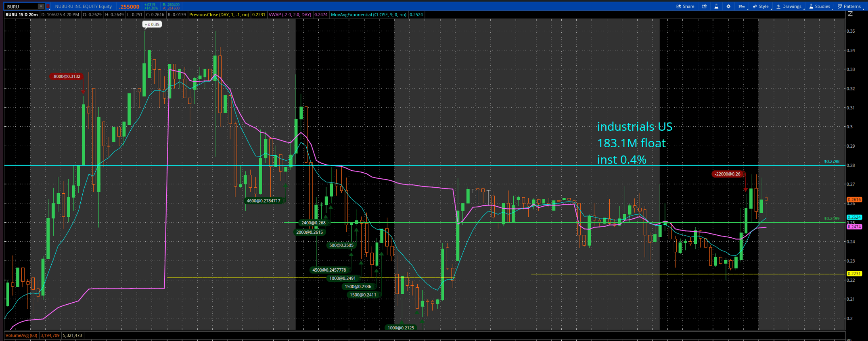Open the Patterns dropdown menu
Image resolution: width=868 pixels, height=341 pixels.
point(849,6)
